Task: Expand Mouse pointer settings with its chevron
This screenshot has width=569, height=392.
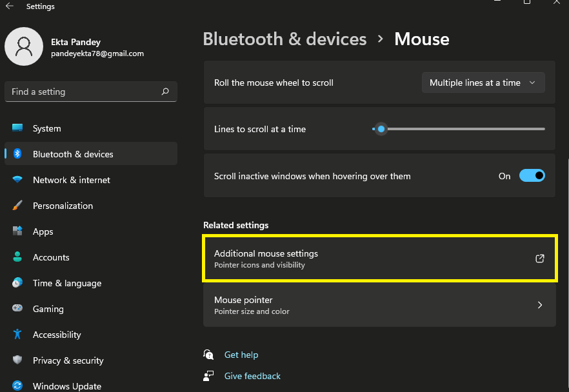Action: [540, 305]
